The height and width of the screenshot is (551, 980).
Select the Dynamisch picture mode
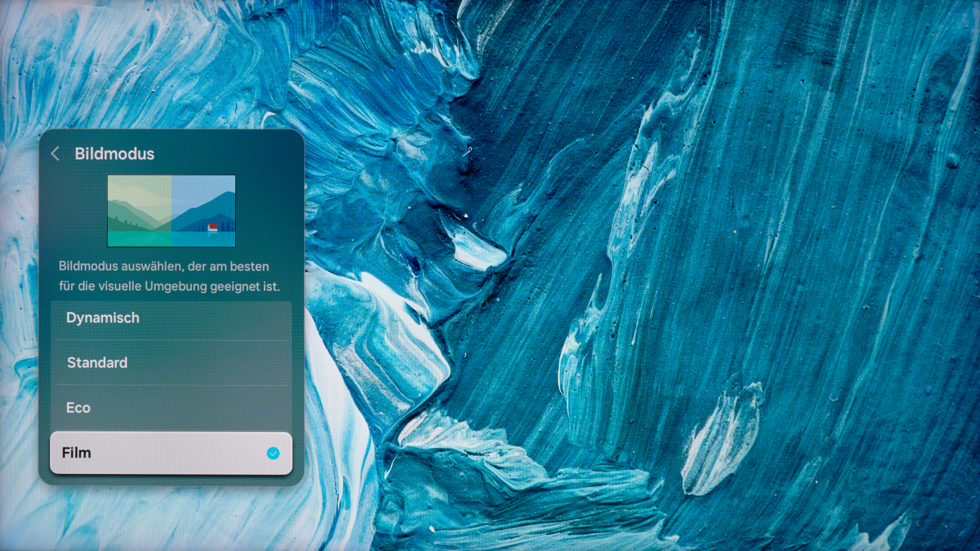coord(171,318)
